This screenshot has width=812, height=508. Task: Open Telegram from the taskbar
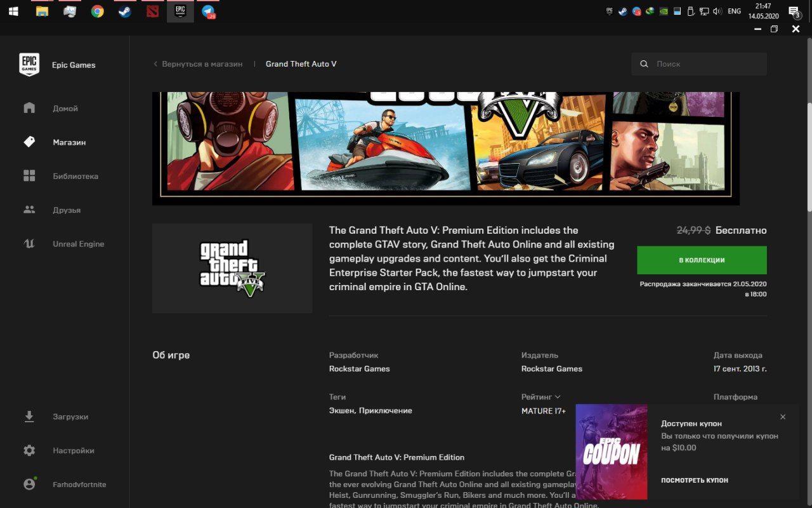click(x=208, y=11)
